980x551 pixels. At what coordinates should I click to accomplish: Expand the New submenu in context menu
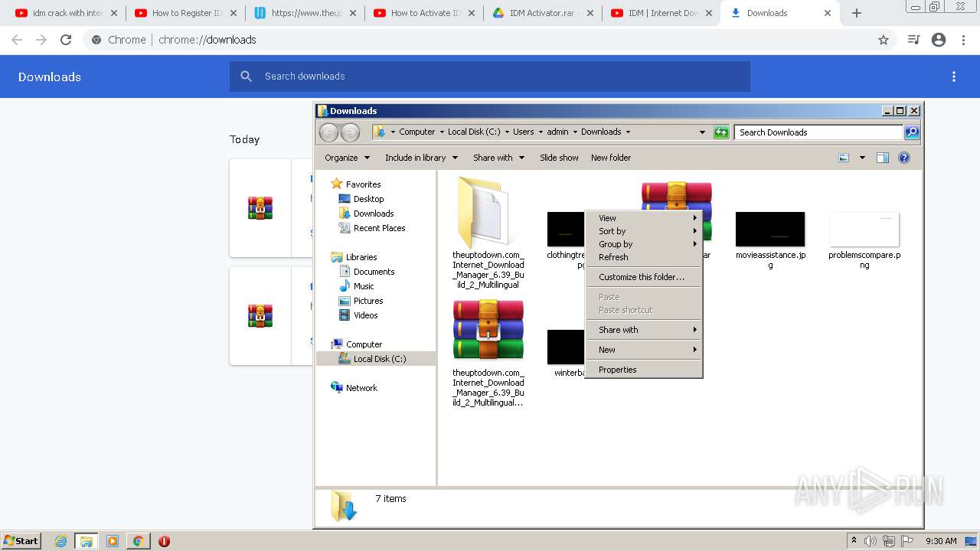(644, 350)
